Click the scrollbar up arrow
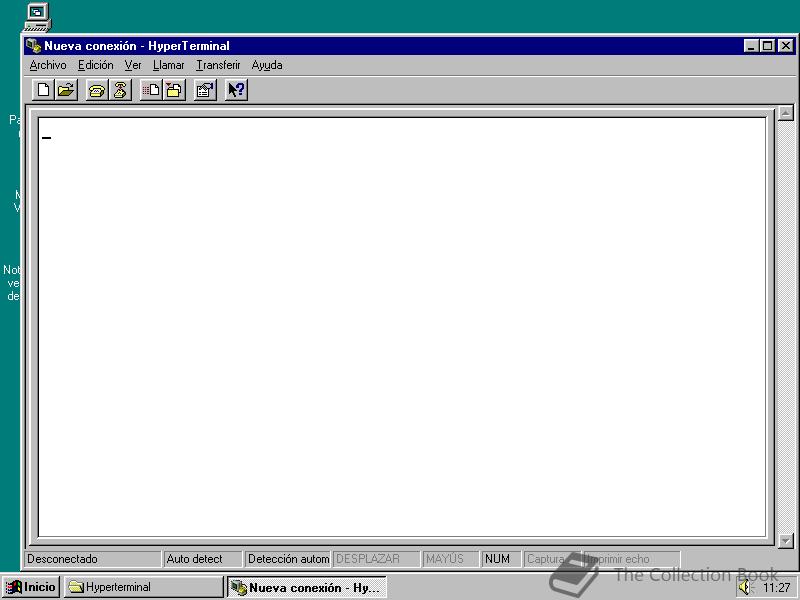The height and width of the screenshot is (600, 800). tap(786, 113)
